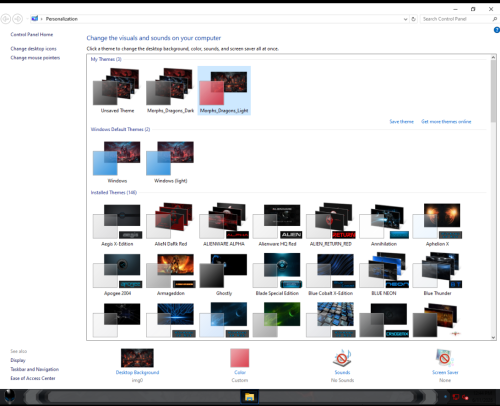Expand the address bar history dropdown
This screenshot has width=500, height=406.
(x=405, y=19)
